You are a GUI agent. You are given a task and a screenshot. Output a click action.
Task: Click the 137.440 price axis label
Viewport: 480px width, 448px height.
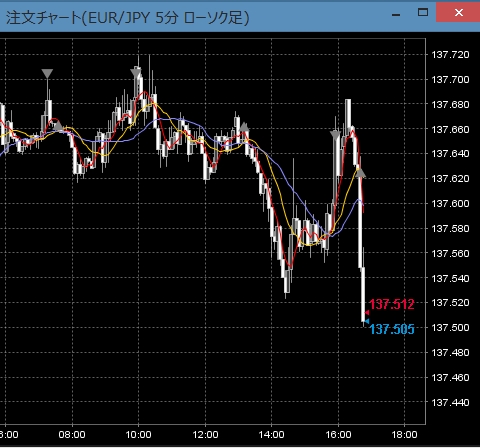click(x=450, y=403)
